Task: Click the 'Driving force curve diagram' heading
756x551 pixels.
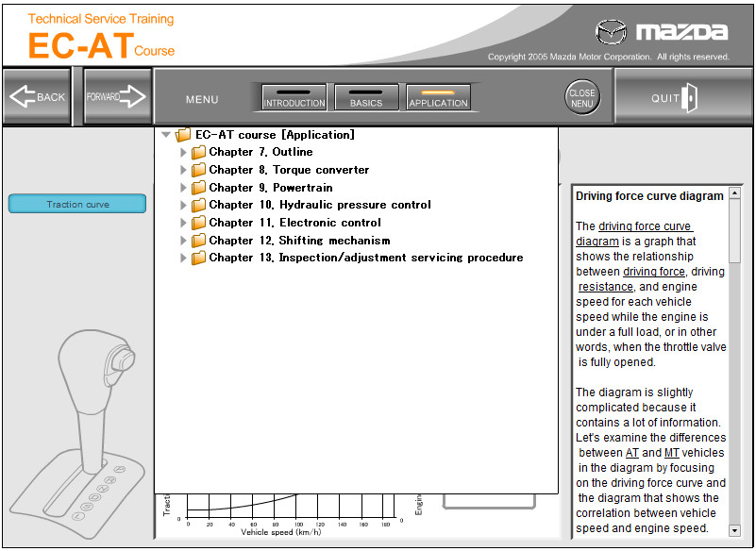Action: pos(649,196)
